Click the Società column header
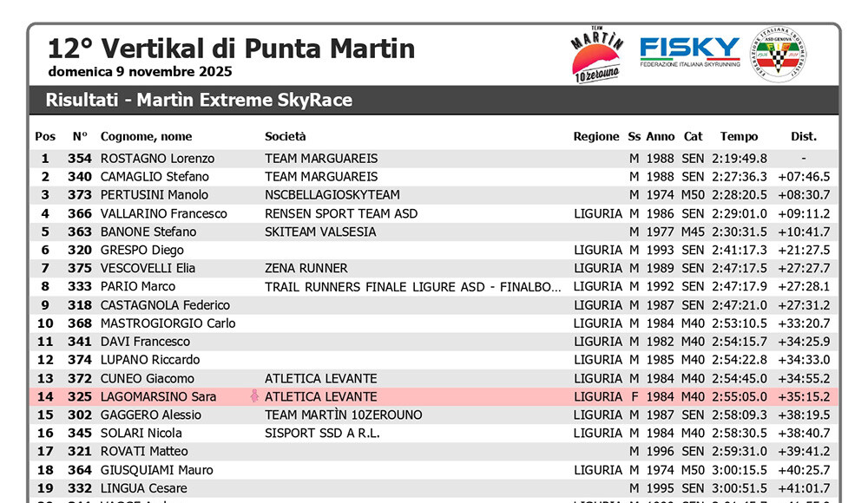Viewport: 868px width, 503px height. (286, 136)
